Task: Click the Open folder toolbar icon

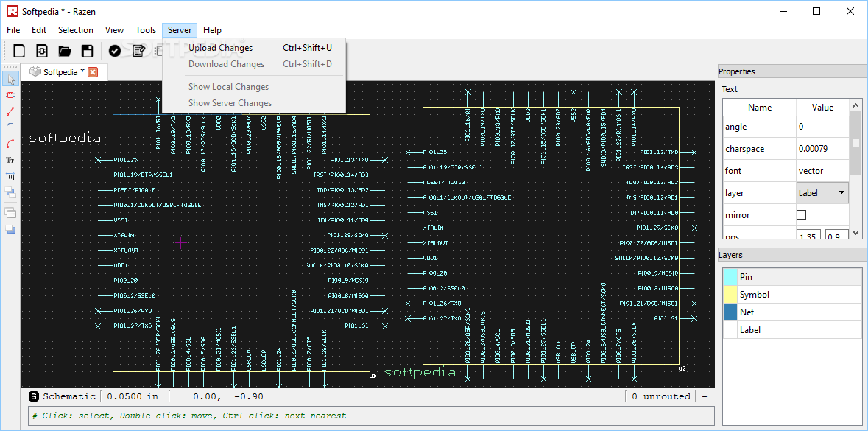Action: point(65,51)
